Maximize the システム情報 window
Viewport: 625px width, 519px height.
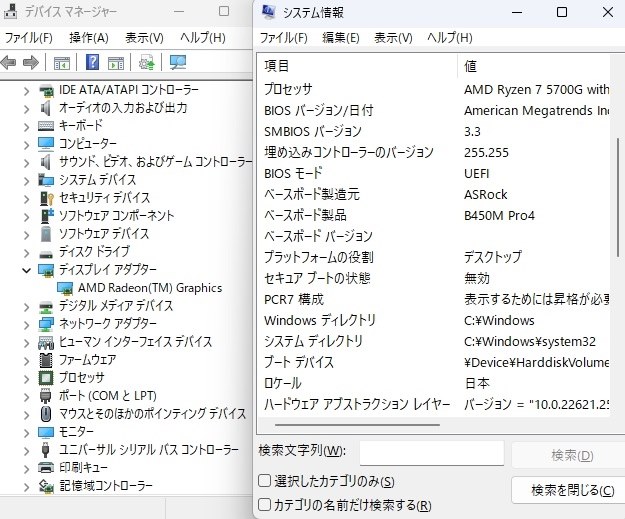pos(562,12)
